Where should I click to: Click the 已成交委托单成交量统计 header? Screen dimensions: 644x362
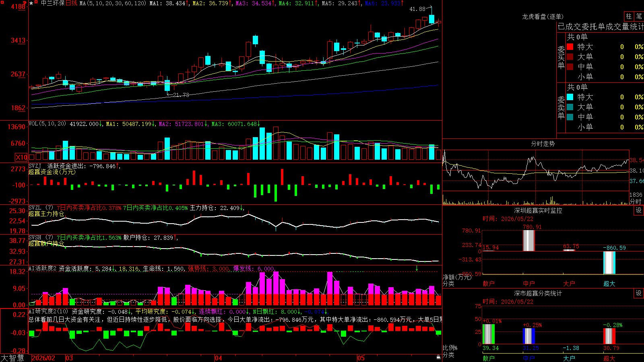tap(601, 27)
